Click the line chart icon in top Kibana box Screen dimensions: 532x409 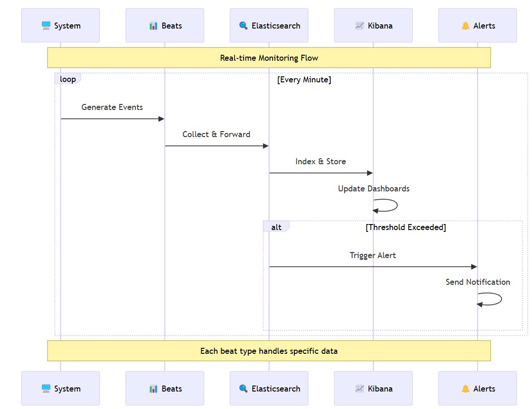360,26
